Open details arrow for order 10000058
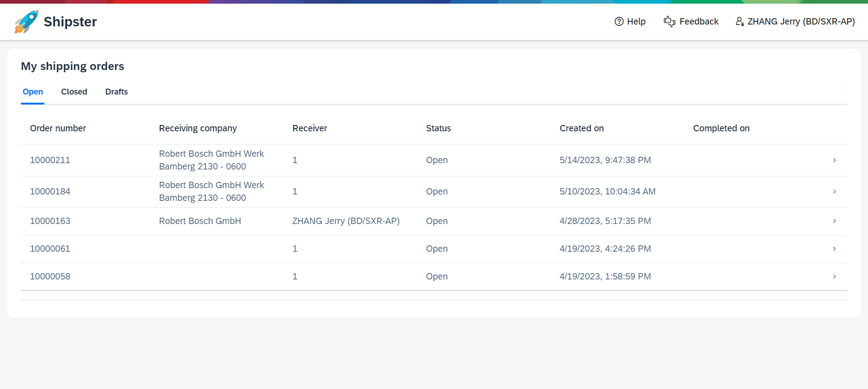This screenshot has width=868, height=389. click(834, 276)
